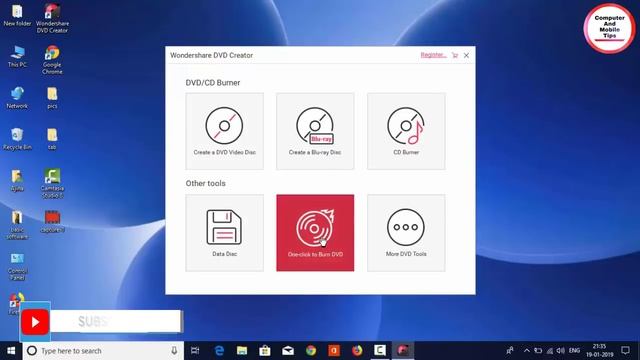Open Task View from taskbar

click(195, 351)
